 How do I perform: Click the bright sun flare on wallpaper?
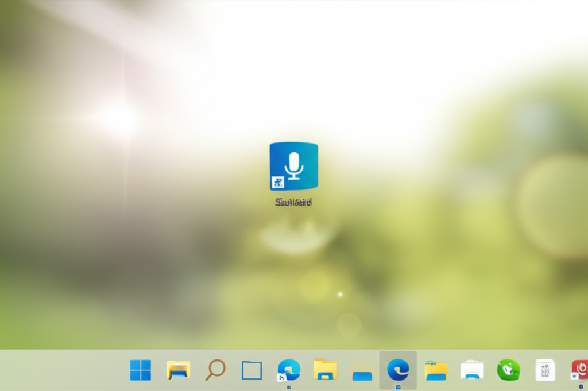coord(119,119)
